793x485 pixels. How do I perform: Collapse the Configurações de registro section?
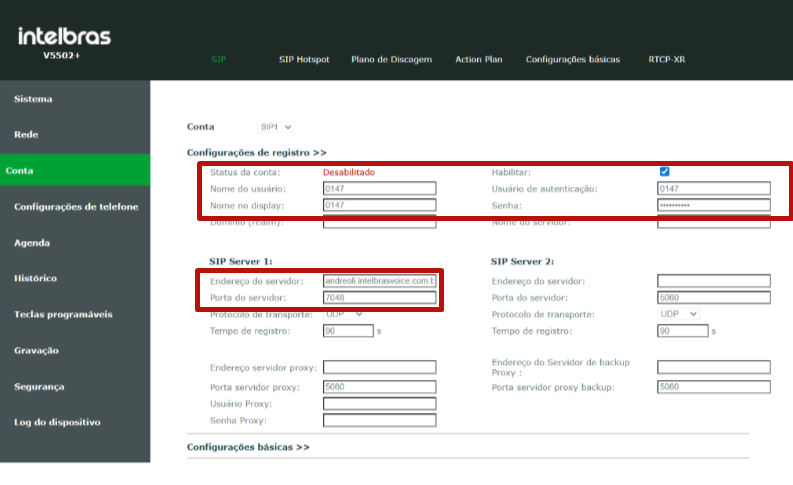click(256, 152)
